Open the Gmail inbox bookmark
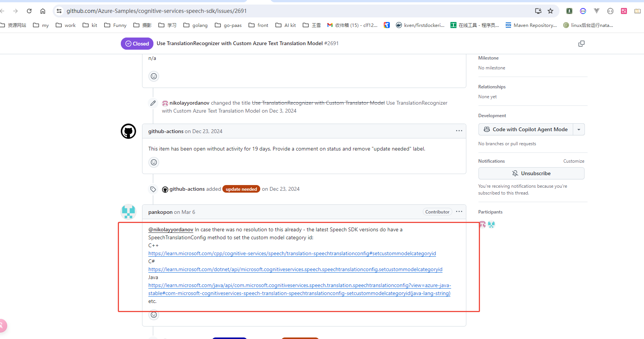 [x=352, y=25]
